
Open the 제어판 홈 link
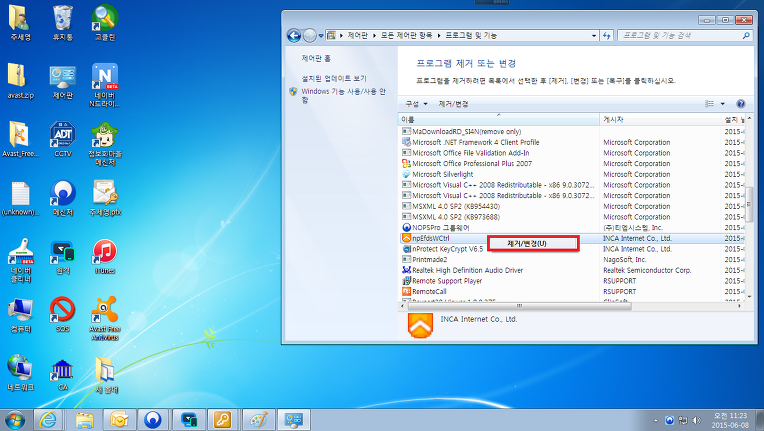click(316, 58)
